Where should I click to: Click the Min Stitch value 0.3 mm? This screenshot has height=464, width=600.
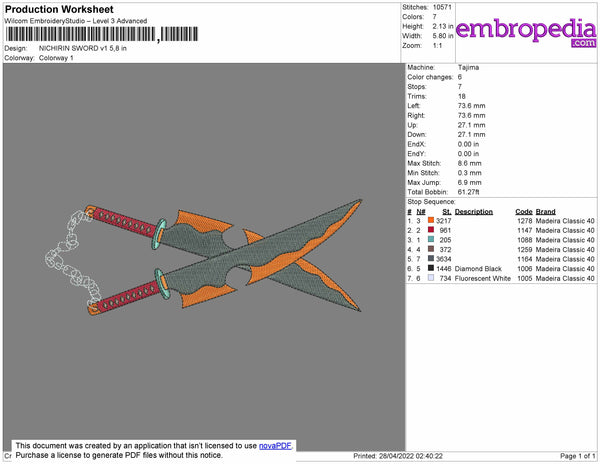pos(470,173)
